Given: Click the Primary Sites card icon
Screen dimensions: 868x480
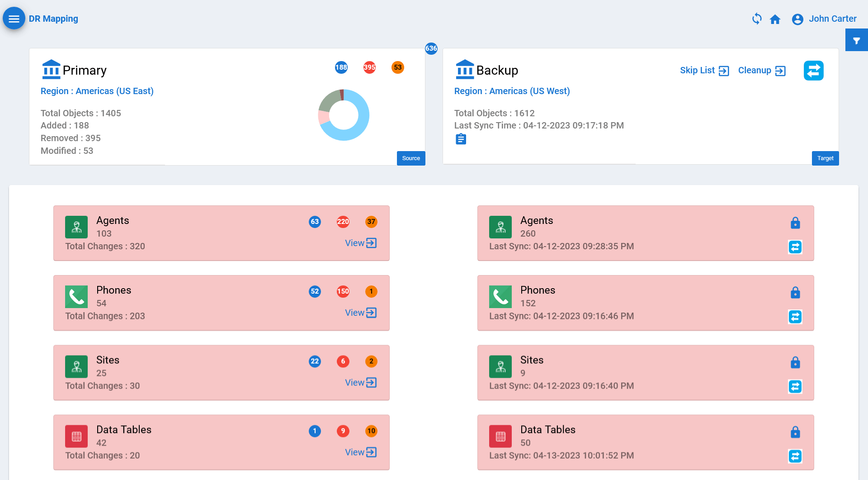Looking at the screenshot, I should point(76,366).
